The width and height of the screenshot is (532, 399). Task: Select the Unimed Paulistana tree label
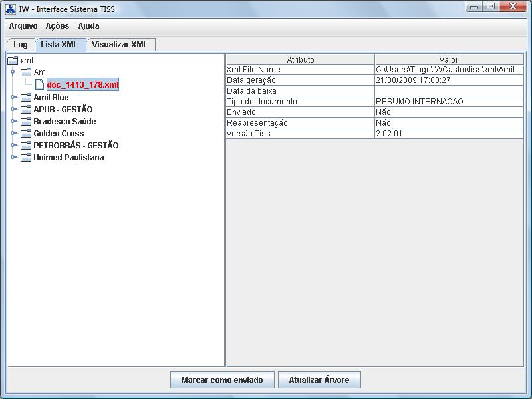[x=68, y=158]
